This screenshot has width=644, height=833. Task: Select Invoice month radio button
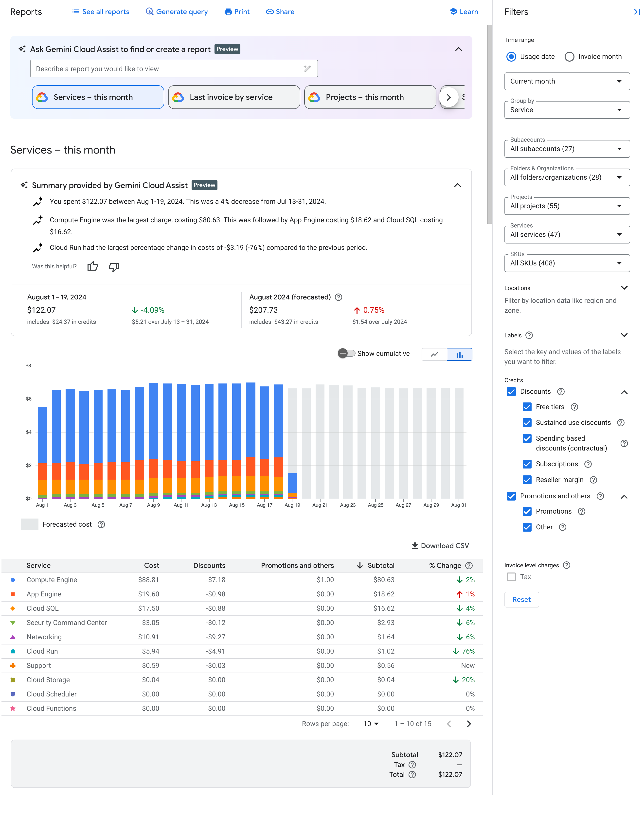point(569,56)
